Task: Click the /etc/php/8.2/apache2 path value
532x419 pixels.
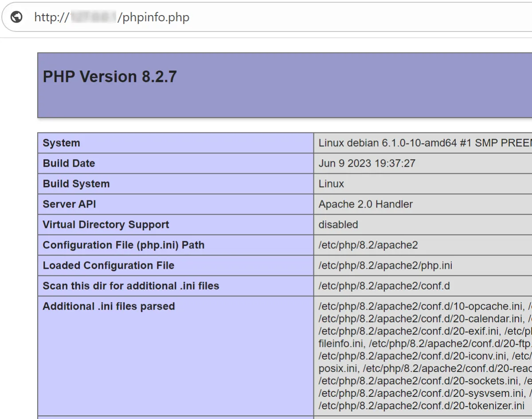Action: (x=368, y=245)
